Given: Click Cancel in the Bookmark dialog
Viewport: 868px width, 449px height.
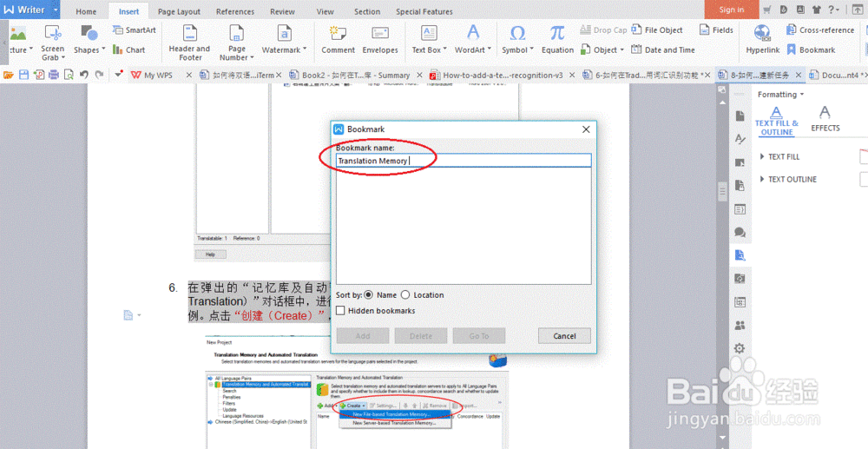Looking at the screenshot, I should [564, 335].
